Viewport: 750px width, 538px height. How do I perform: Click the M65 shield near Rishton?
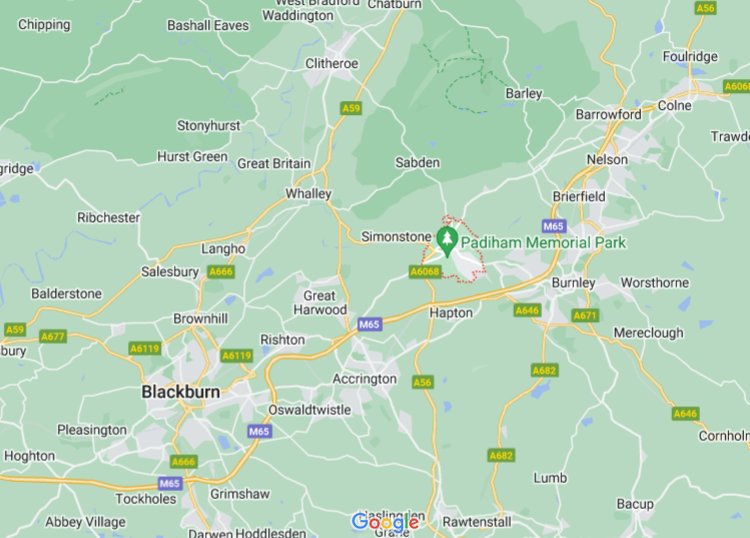(x=369, y=325)
